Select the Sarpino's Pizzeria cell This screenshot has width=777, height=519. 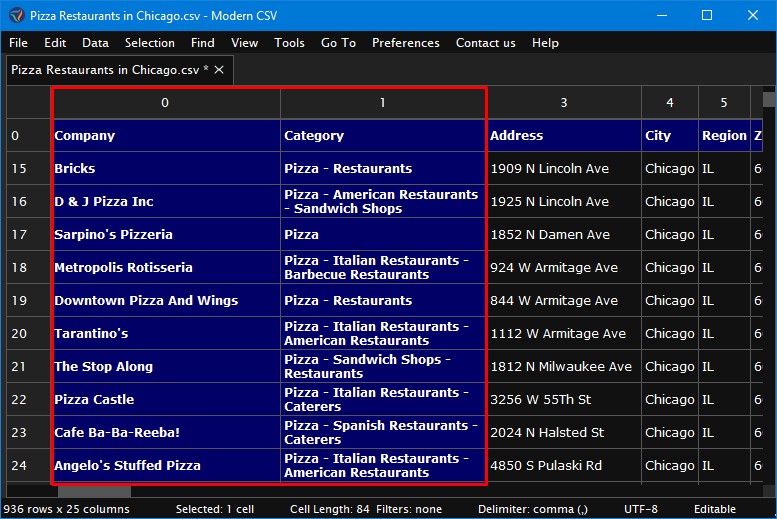(x=166, y=234)
